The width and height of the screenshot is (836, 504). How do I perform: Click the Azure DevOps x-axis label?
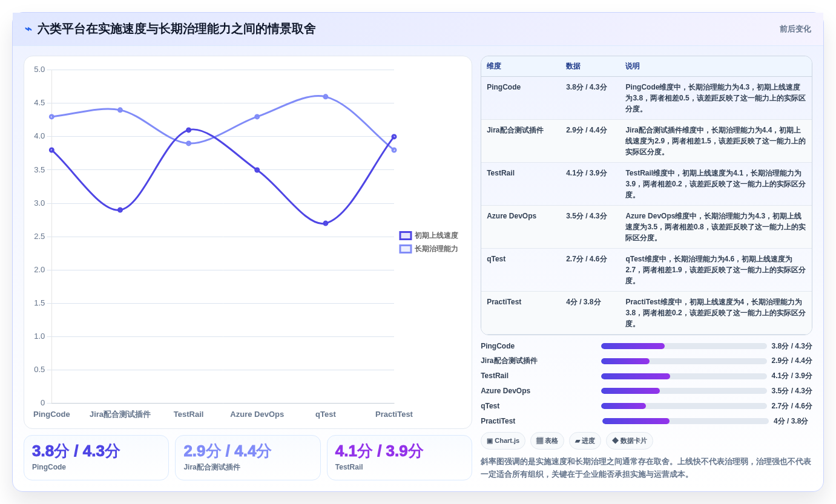tap(257, 414)
